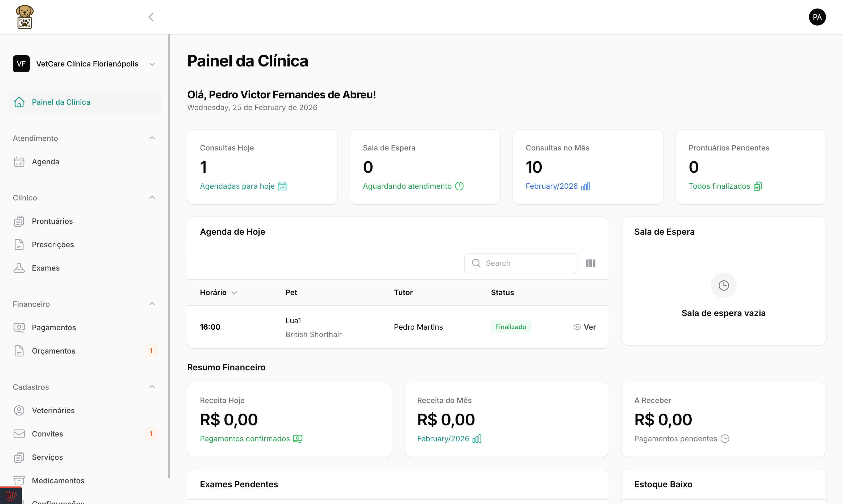Screen dimensions: 843x504
Task: Collapse the Cadastros sidebar section
Action: pos(152,387)
